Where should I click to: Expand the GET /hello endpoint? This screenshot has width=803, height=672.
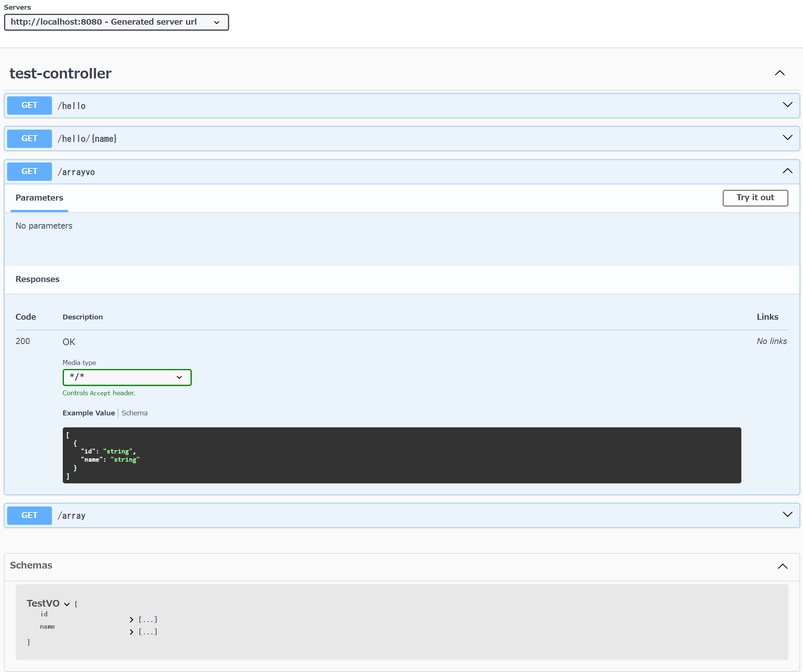pos(788,105)
